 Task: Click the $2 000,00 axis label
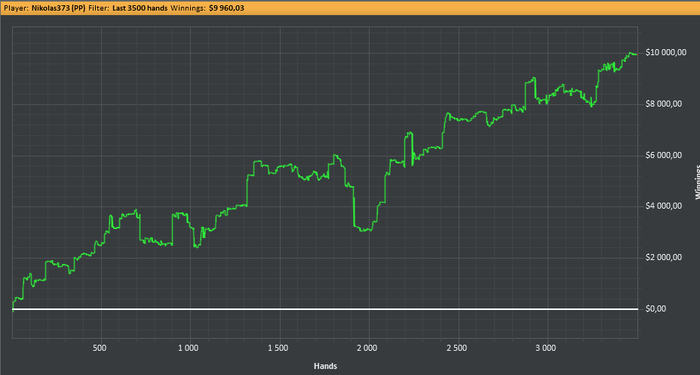(663, 258)
